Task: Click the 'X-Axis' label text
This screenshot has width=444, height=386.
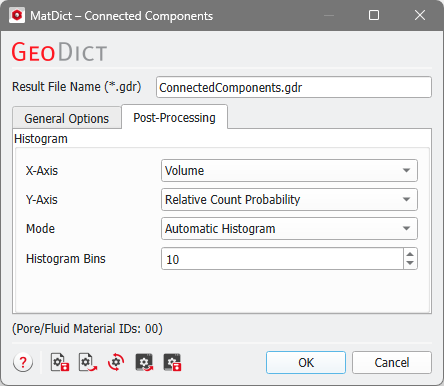Action: coord(42,171)
